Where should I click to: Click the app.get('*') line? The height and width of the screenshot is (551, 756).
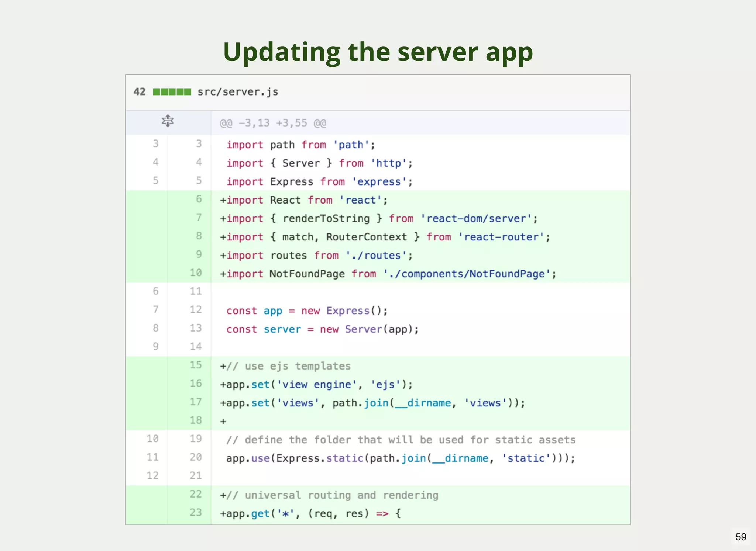[310, 514]
